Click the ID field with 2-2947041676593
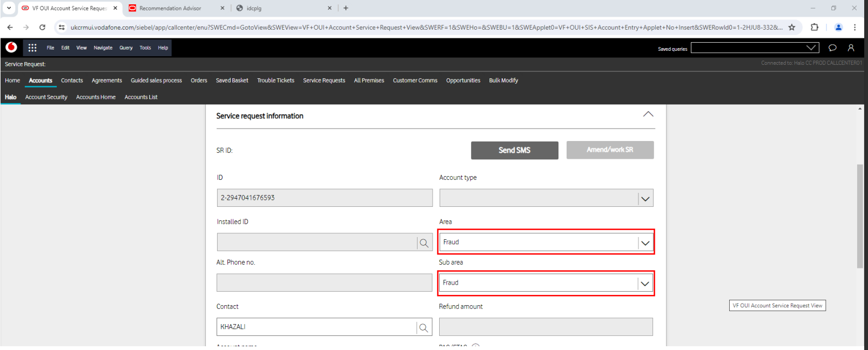Image resolution: width=868 pixels, height=350 pixels. point(325,198)
